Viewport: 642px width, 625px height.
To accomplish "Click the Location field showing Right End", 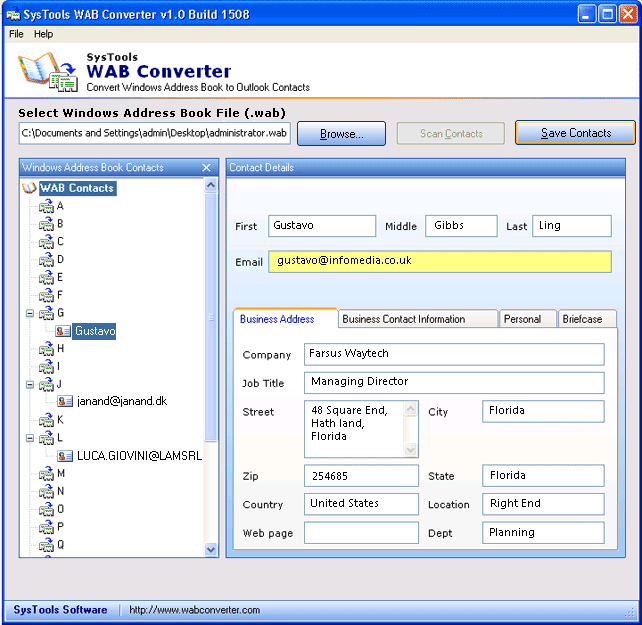I will click(543, 504).
